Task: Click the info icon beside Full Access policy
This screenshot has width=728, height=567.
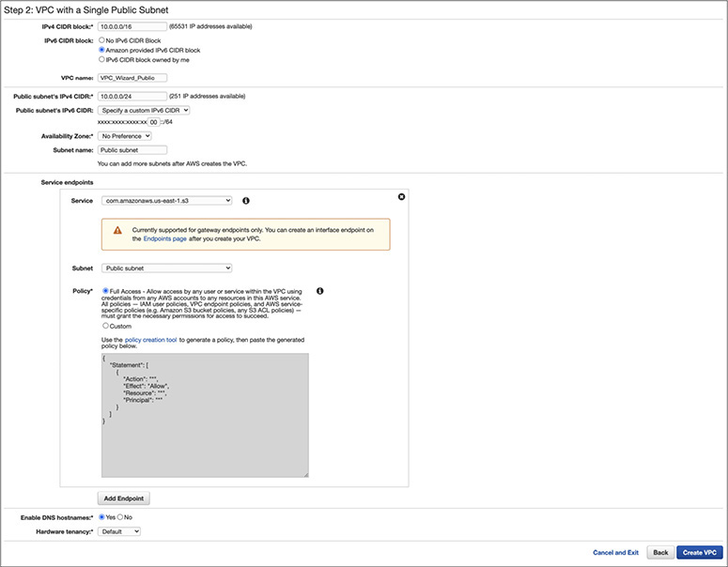Action: coord(320,292)
